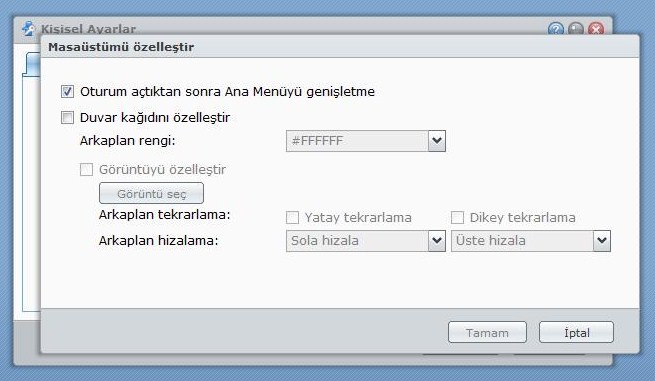The width and height of the screenshot is (655, 381).
Task: Click the gray maximize icon of Kişisel Ayarlar
Action: point(576,29)
